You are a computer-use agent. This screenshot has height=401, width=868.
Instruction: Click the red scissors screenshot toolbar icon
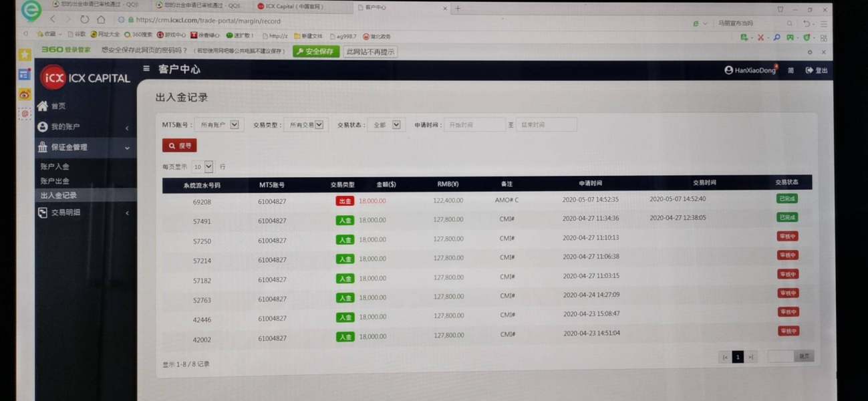pos(760,37)
